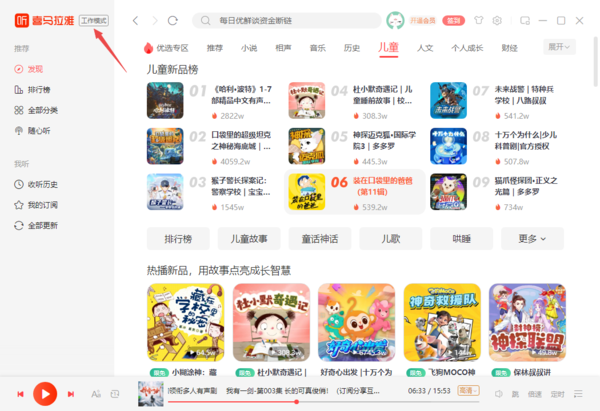The height and width of the screenshot is (411, 600).
Task: Skip to the next track
Action: click(71, 394)
